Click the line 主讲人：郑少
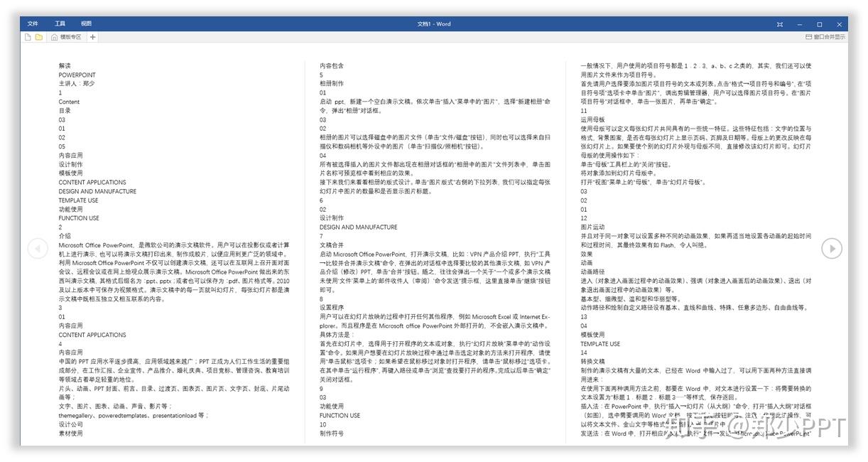 tap(76, 84)
